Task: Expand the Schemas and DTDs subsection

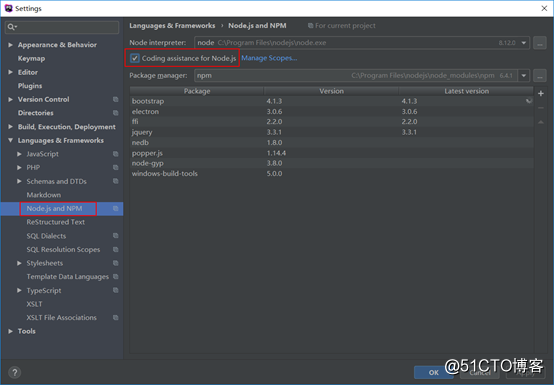Action: coord(19,181)
